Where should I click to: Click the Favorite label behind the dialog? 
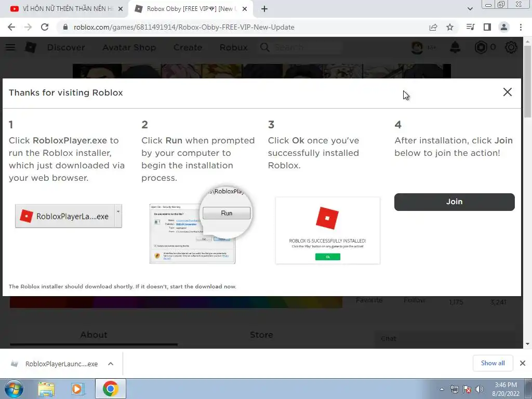(369, 300)
